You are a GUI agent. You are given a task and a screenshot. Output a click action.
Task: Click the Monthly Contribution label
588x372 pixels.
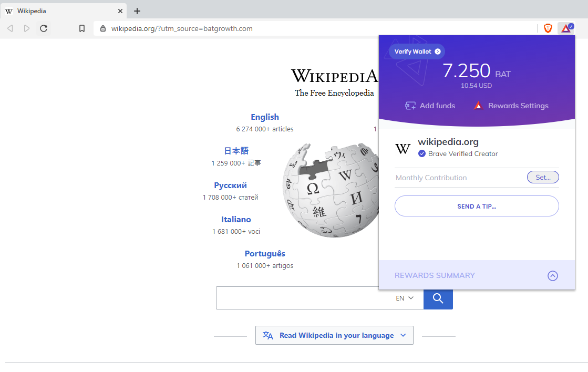[431, 178]
